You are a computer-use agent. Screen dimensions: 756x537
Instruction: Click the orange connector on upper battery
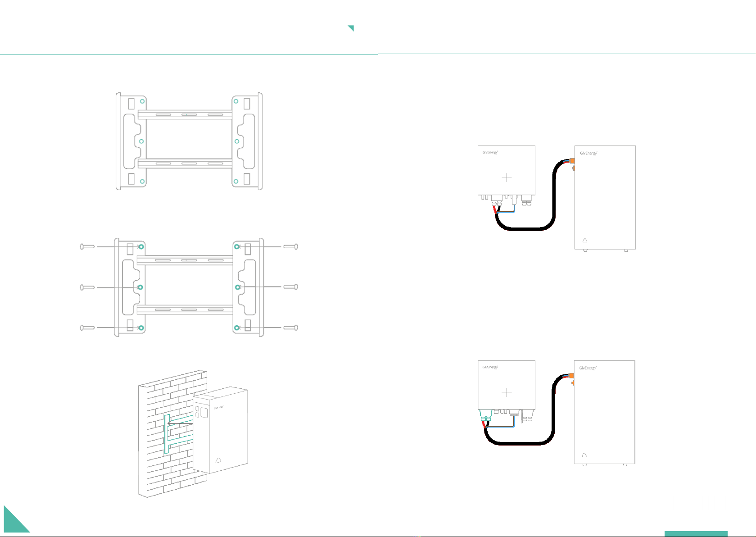click(x=572, y=161)
